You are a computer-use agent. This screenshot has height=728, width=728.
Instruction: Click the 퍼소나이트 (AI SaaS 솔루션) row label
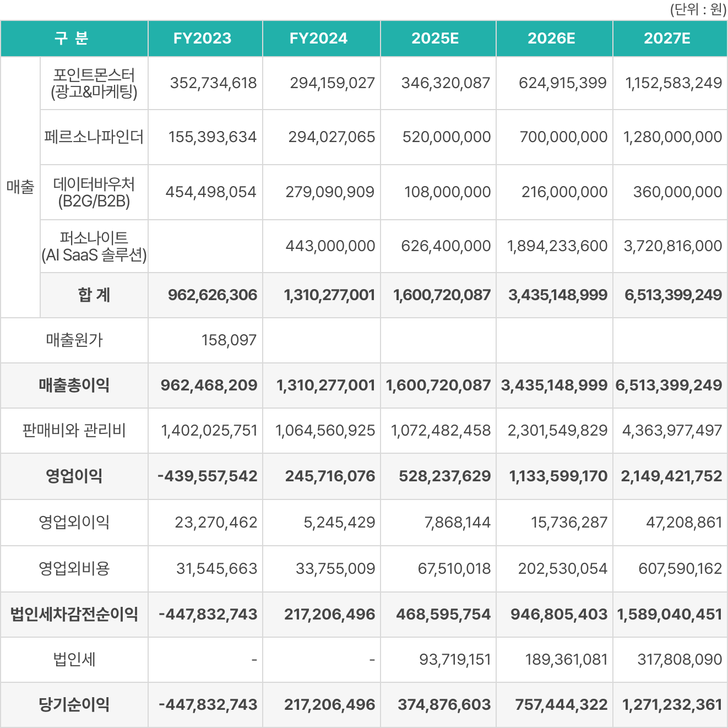94,246
